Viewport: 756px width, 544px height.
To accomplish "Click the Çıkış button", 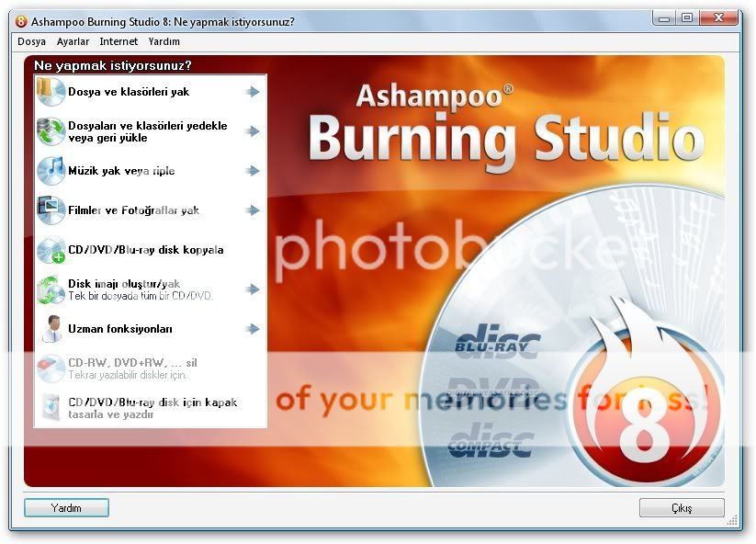I will point(682,508).
